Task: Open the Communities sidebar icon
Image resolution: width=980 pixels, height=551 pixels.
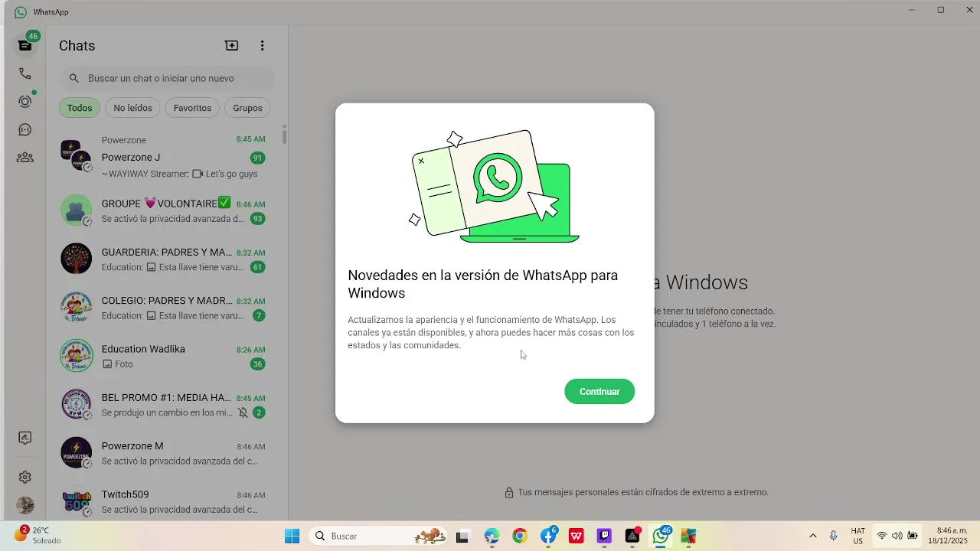Action: click(25, 158)
